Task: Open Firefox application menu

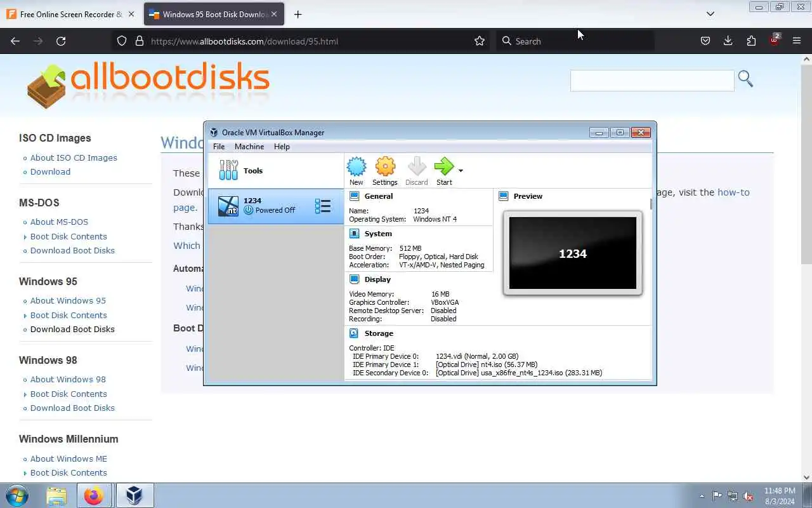Action: (x=797, y=41)
